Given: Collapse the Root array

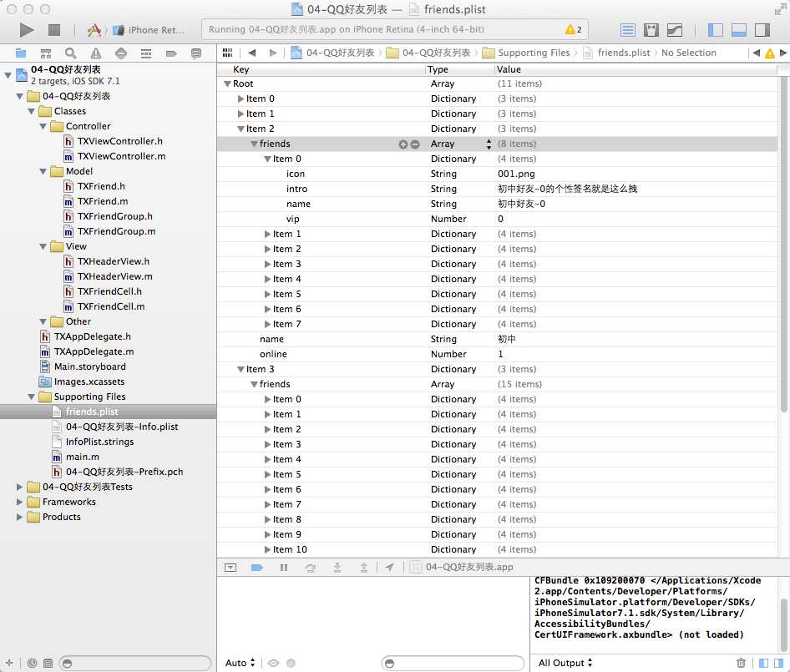Looking at the screenshot, I should tap(228, 84).
